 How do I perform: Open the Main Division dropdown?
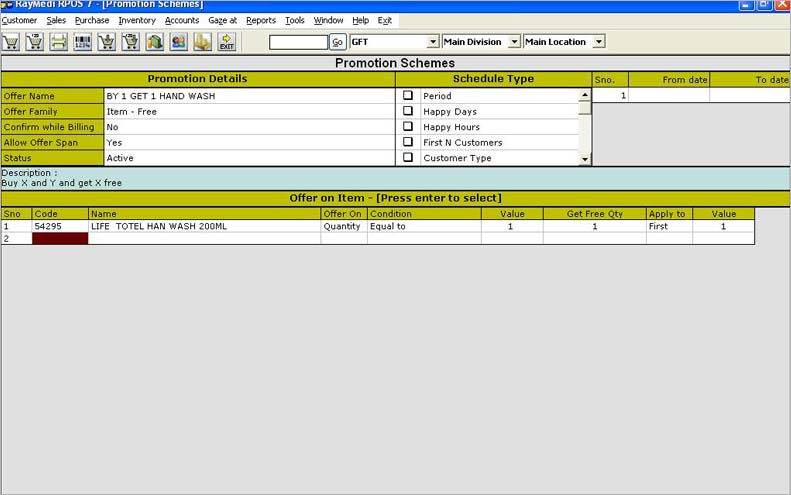click(514, 42)
